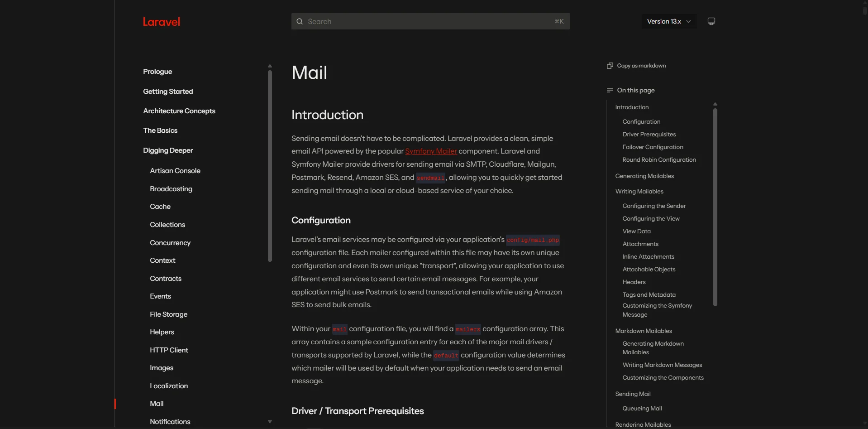Select Collections in the sidebar
This screenshot has height=429, width=868.
coord(167,225)
